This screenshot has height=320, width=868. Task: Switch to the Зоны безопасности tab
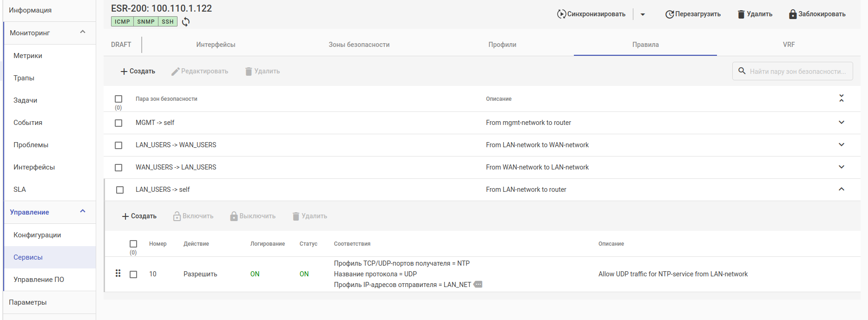click(x=359, y=45)
